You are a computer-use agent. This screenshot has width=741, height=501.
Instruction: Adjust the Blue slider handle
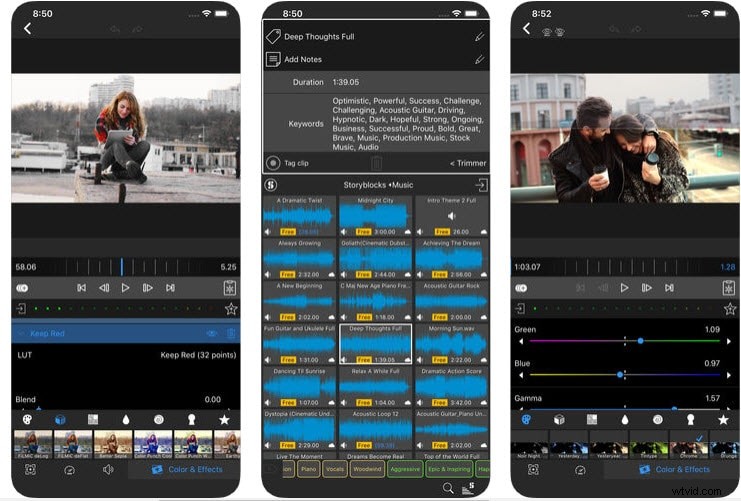coord(620,375)
